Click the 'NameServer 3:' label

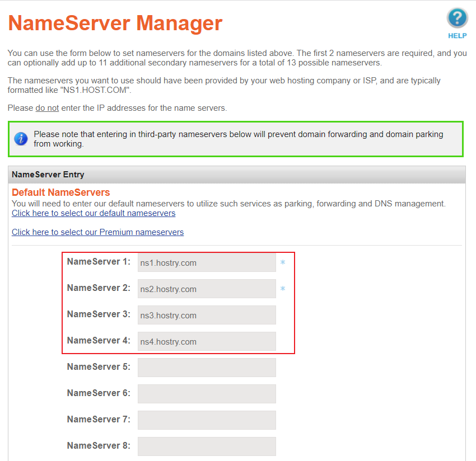(99, 314)
